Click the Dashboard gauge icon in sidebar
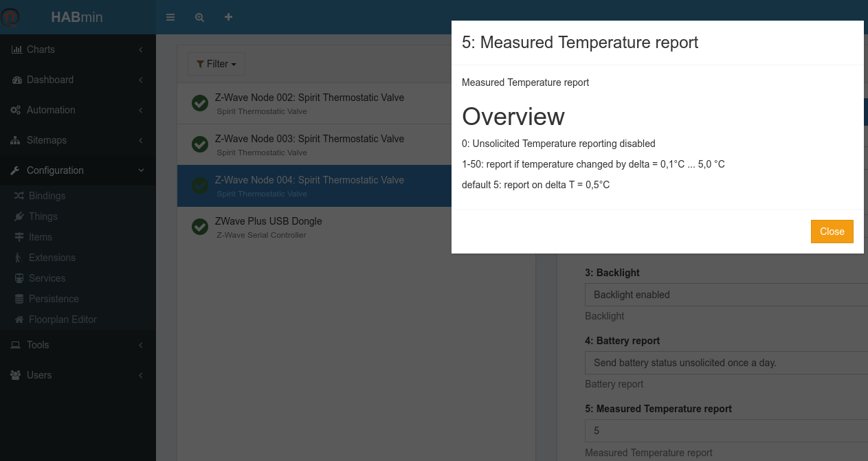Screen dimensions: 868x461 pos(16,80)
